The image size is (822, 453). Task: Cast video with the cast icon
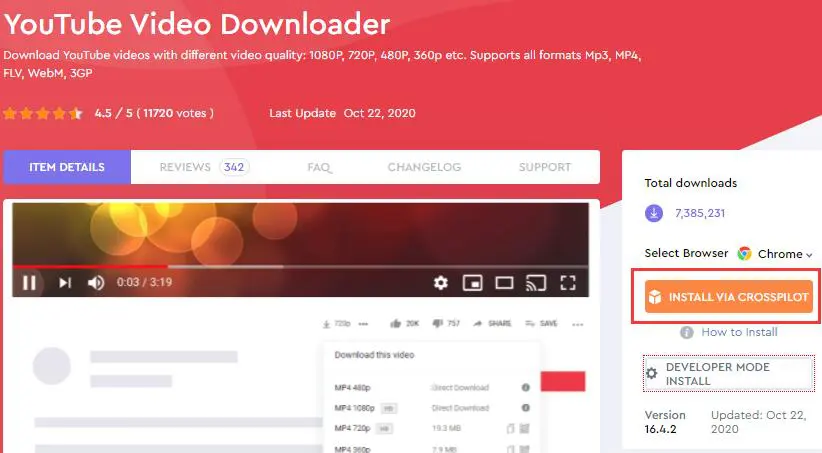[536, 283]
